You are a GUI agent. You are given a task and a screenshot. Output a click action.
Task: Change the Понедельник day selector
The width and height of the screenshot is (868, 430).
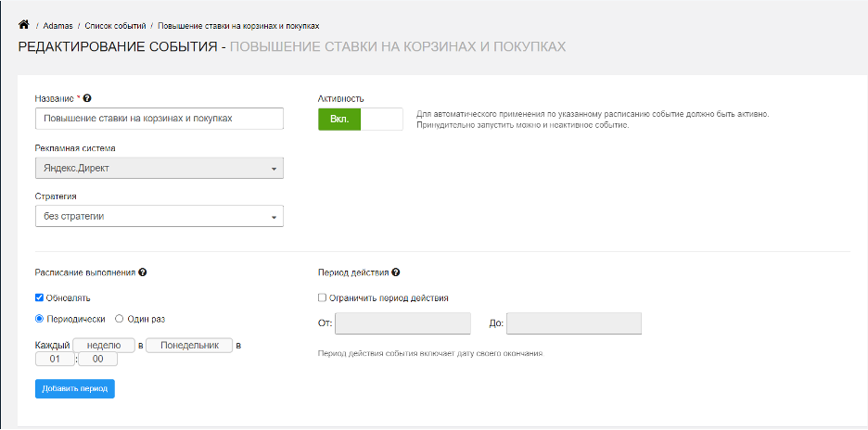pos(190,346)
